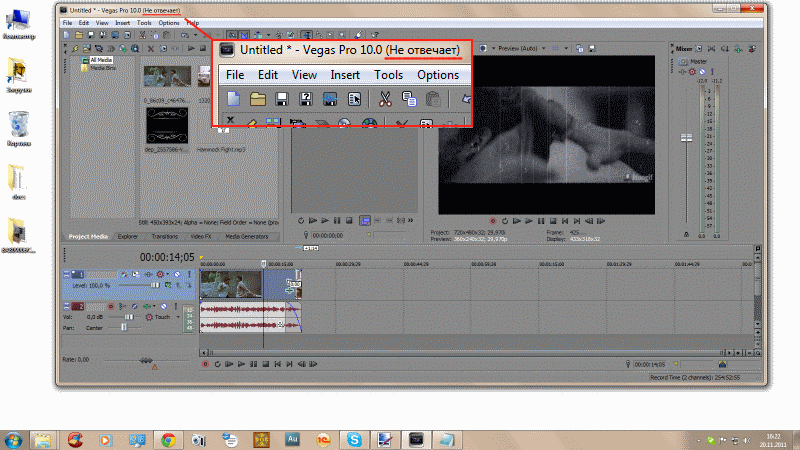Image resolution: width=800 pixels, height=450 pixels.
Task: Open the Insert menu
Action: click(122, 23)
